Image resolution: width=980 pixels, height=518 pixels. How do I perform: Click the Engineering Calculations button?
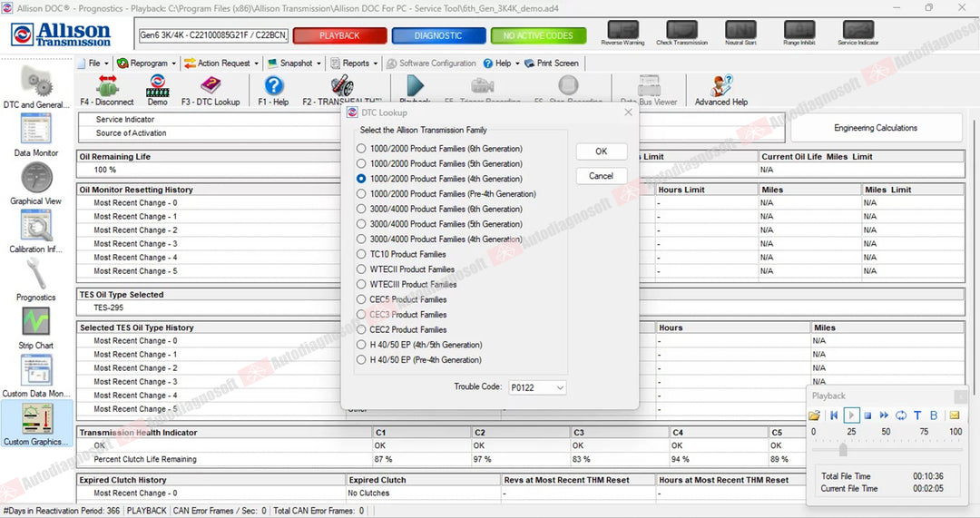tap(876, 128)
